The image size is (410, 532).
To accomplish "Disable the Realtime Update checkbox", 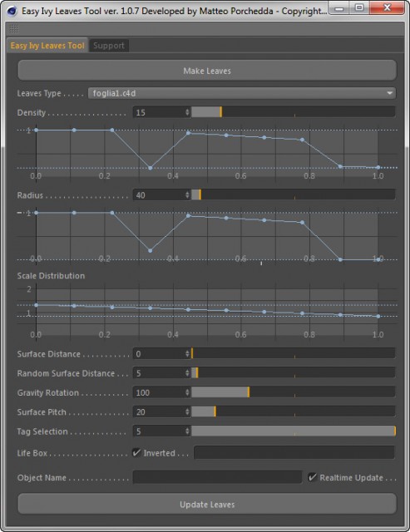I will 312,477.
